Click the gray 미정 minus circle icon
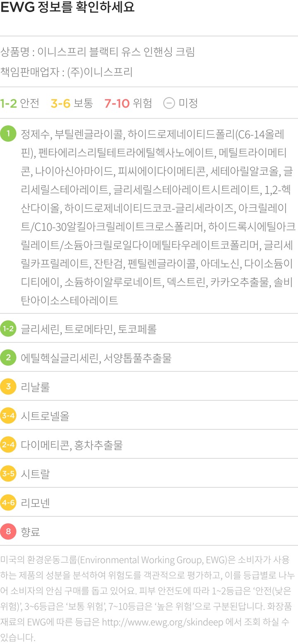The image size is (298, 644). [169, 103]
